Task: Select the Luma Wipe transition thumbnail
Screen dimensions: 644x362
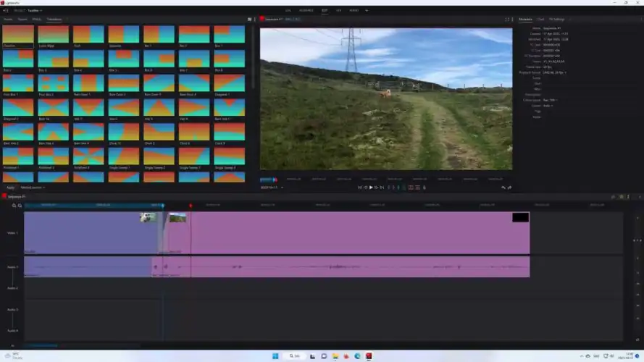Action: (x=53, y=35)
